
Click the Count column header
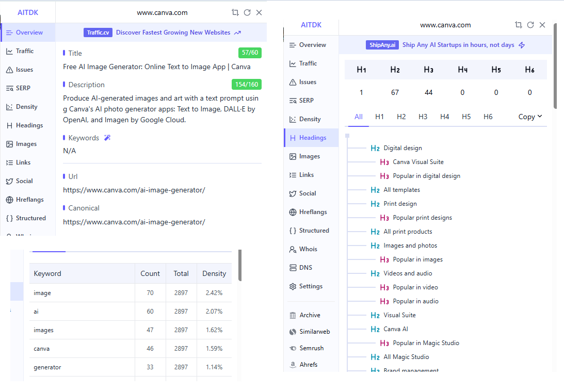pos(150,274)
